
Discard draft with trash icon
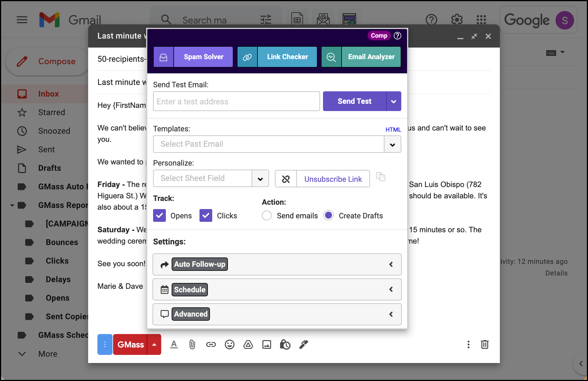(484, 344)
